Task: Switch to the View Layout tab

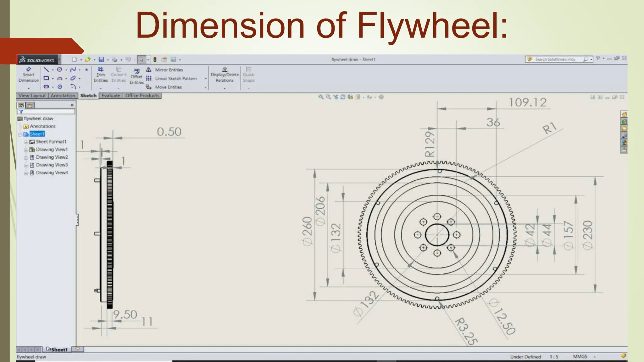Action: pos(32,96)
